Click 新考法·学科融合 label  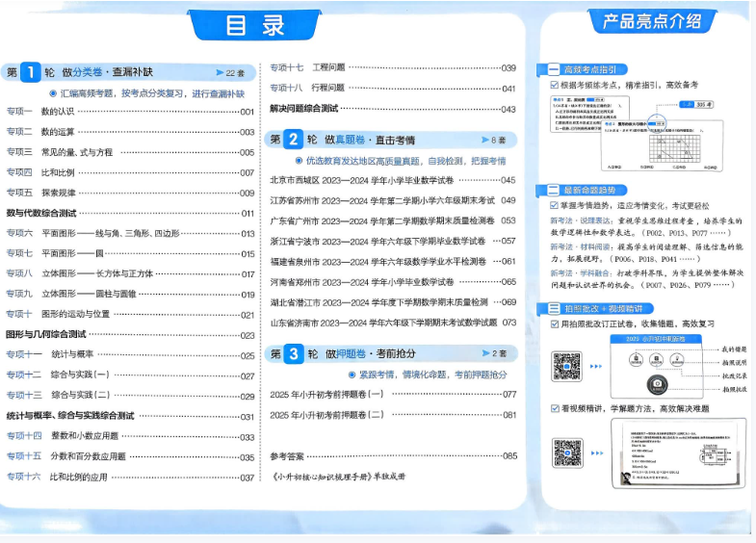581,273
